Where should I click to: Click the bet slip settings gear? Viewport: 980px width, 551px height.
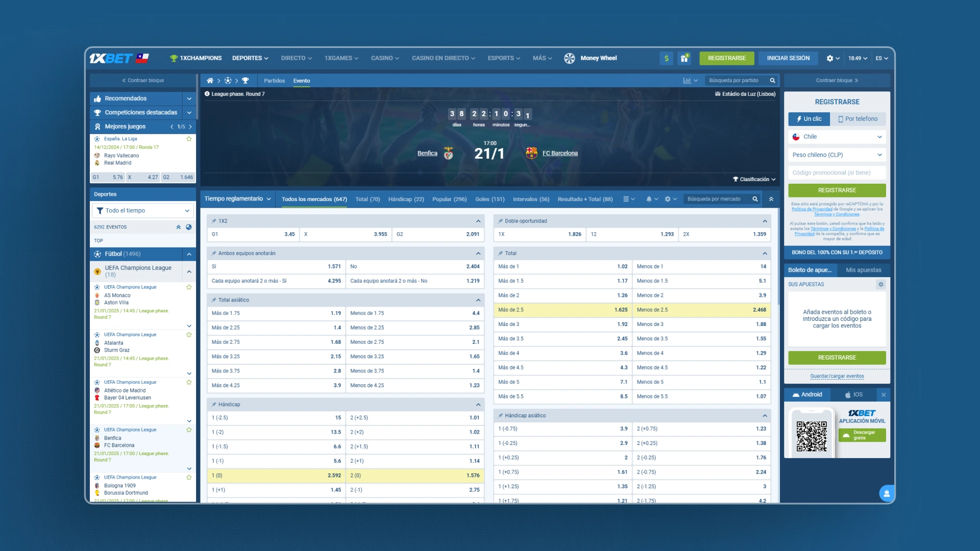pyautogui.click(x=880, y=284)
